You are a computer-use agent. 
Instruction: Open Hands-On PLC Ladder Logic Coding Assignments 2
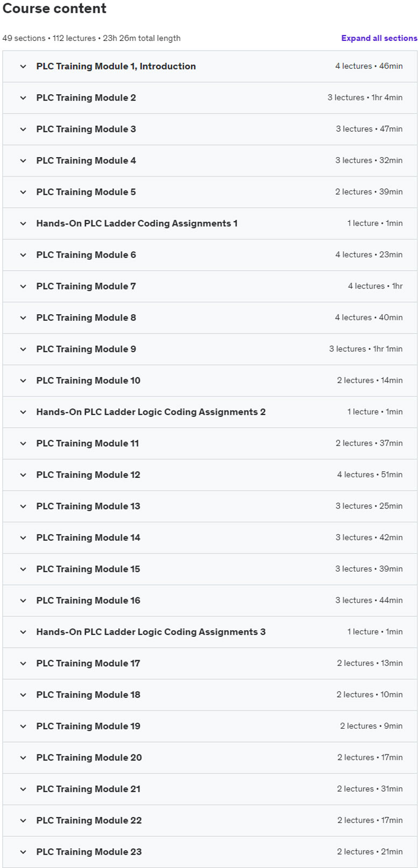click(x=151, y=412)
